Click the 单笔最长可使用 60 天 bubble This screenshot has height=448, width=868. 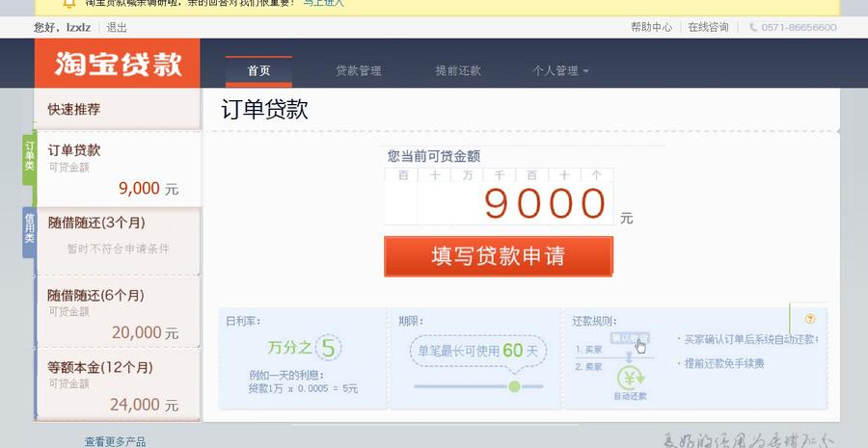coord(478,350)
